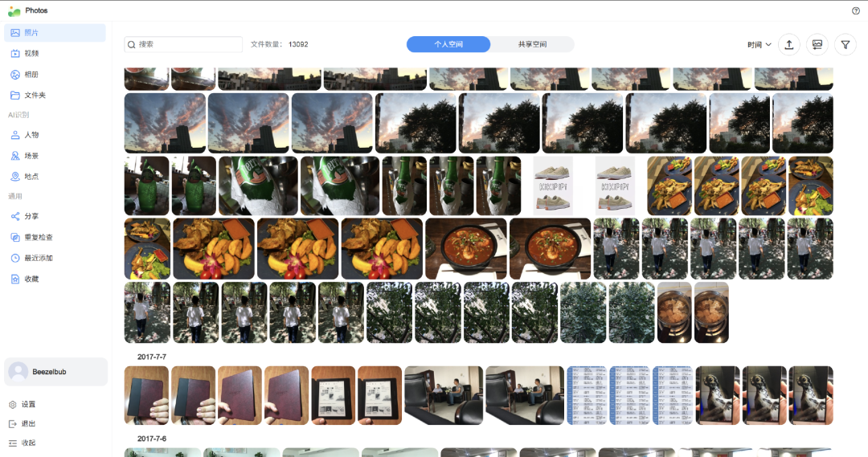Click the search magnifier icon
This screenshot has height=457, width=868.
point(132,44)
